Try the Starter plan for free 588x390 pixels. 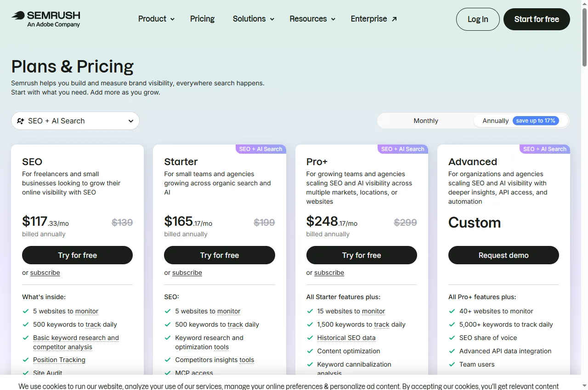click(x=220, y=255)
